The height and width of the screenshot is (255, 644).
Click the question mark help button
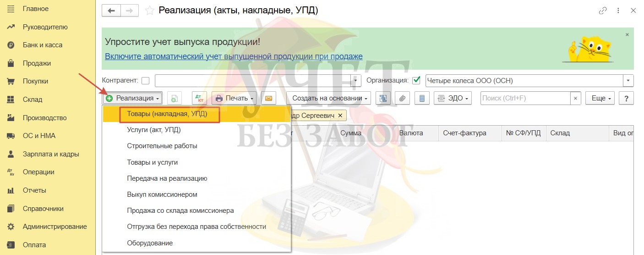pyautogui.click(x=626, y=98)
